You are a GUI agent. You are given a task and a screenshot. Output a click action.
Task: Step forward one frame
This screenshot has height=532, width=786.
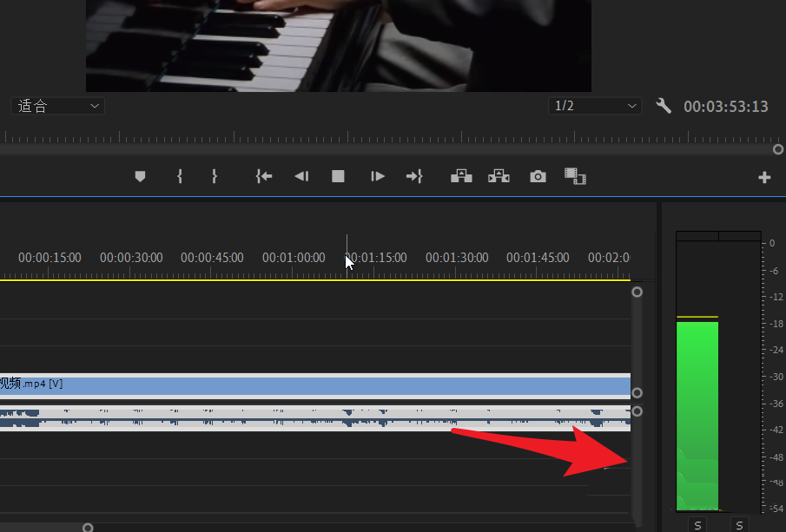[378, 176]
